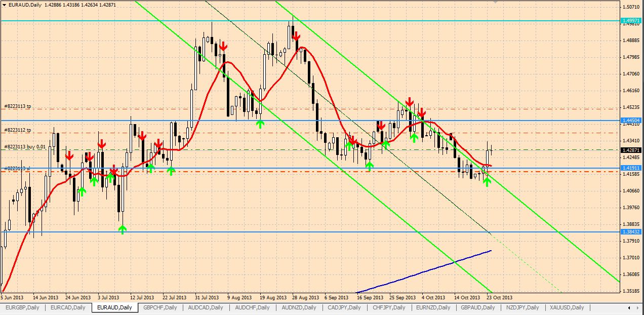Image resolution: width=644 pixels, height=315 pixels.
Task: Open the AUDCAD,Daily chart tab
Action: [x=205, y=307]
